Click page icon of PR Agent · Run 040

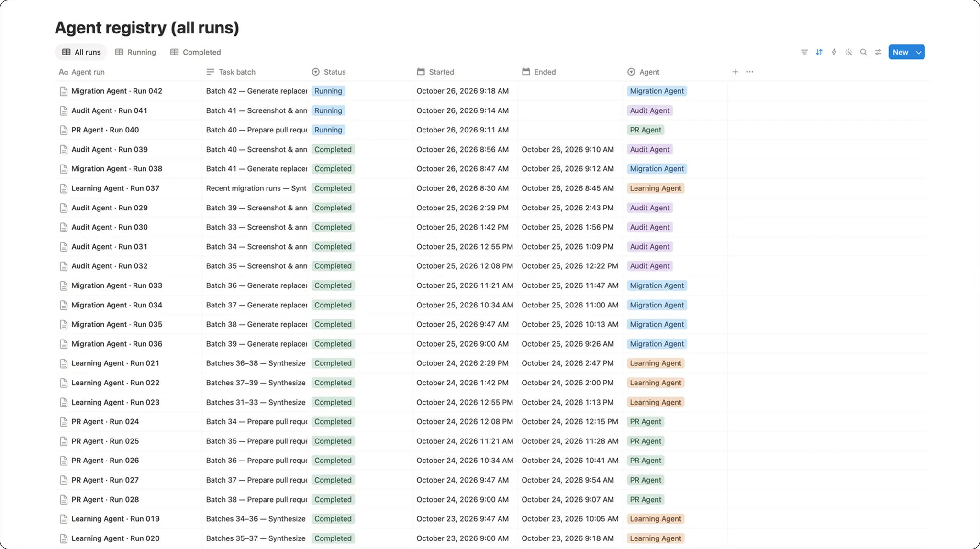pyautogui.click(x=64, y=130)
